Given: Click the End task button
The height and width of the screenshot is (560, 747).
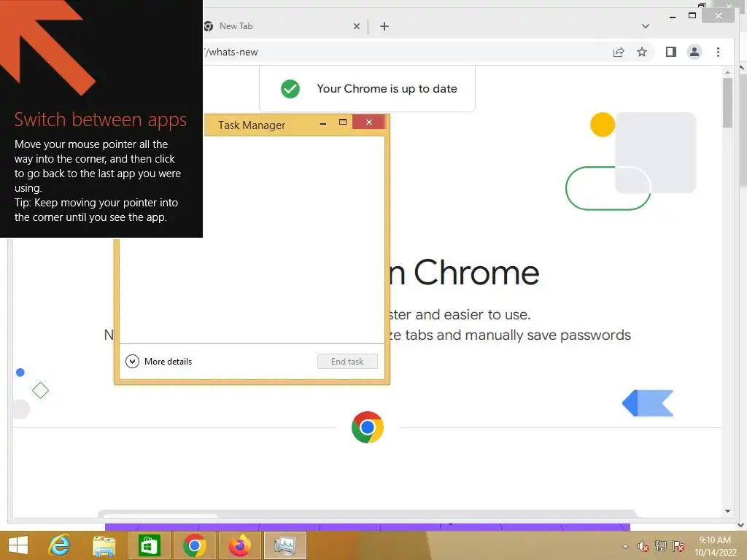Looking at the screenshot, I should pyautogui.click(x=347, y=362).
